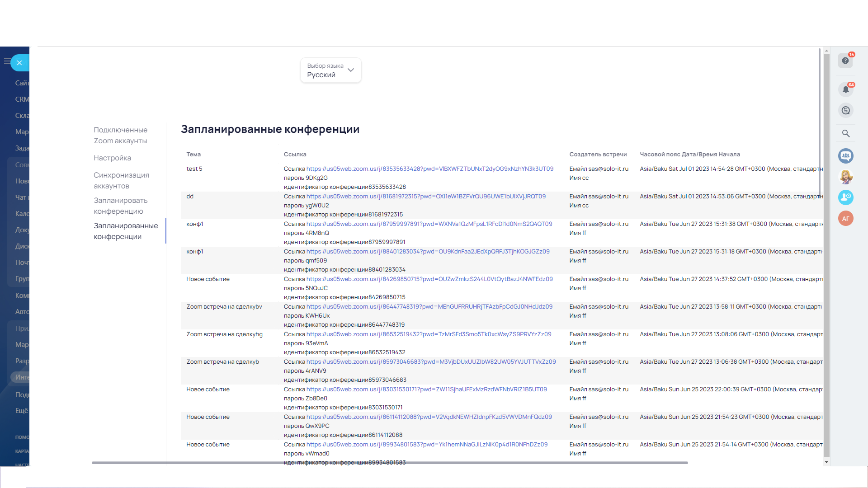This screenshot has height=488, width=868.
Task: Click the vertical page scrollbar down arrow
Action: click(826, 462)
